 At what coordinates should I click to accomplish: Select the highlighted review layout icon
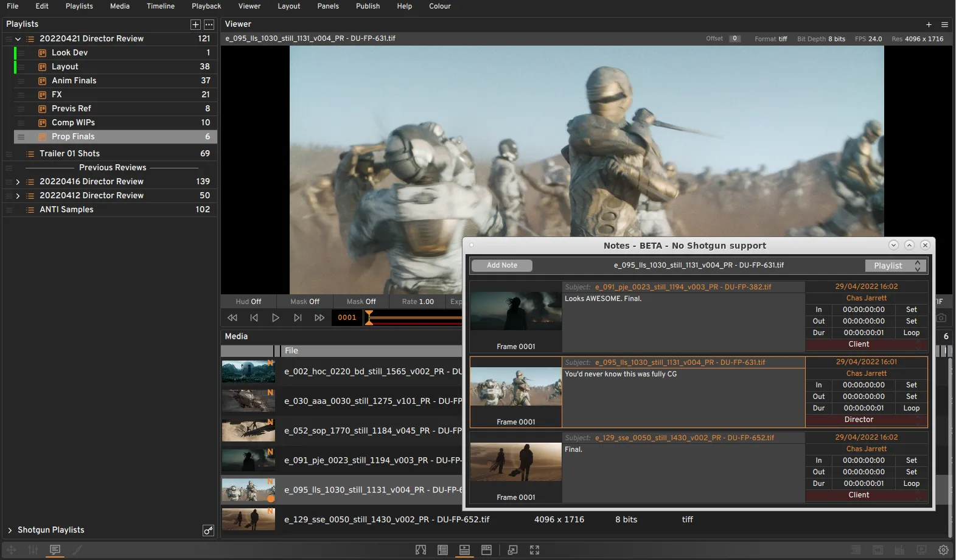pyautogui.click(x=464, y=550)
